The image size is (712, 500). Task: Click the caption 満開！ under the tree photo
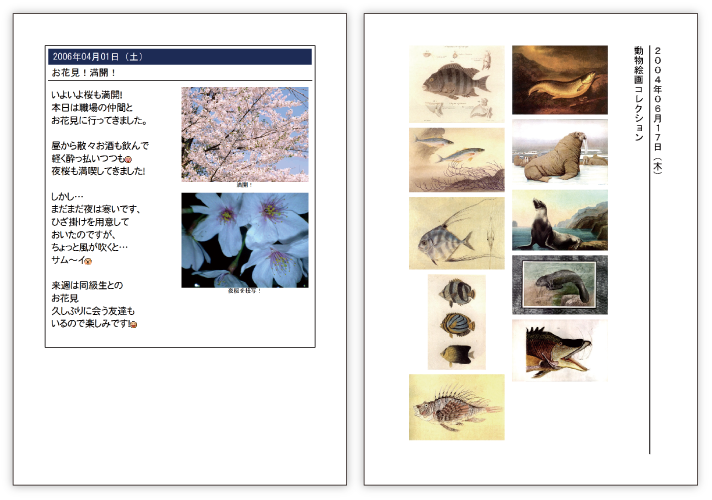click(x=244, y=185)
